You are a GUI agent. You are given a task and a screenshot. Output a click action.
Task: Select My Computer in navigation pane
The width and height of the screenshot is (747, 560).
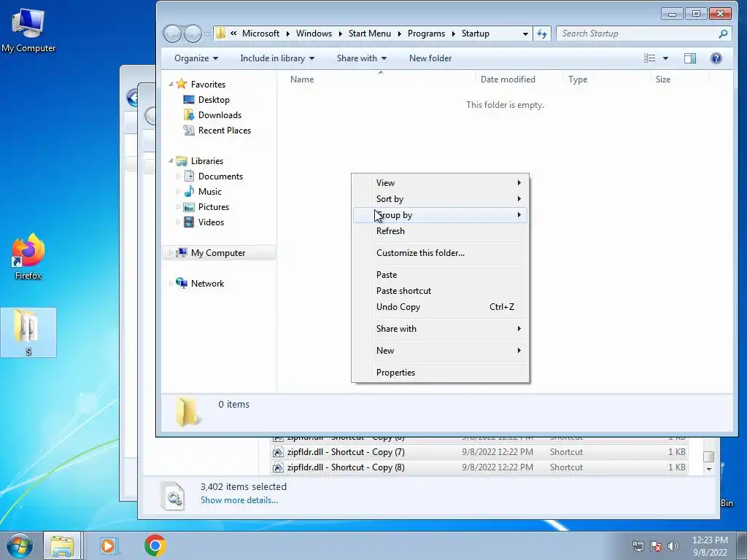tap(219, 253)
